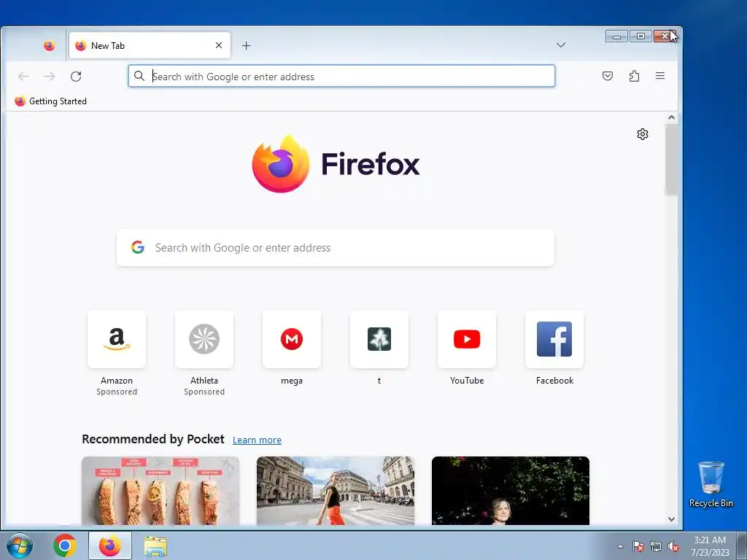Save to Pocket icon in toolbar
Screen dimensions: 747x560
[608, 76]
